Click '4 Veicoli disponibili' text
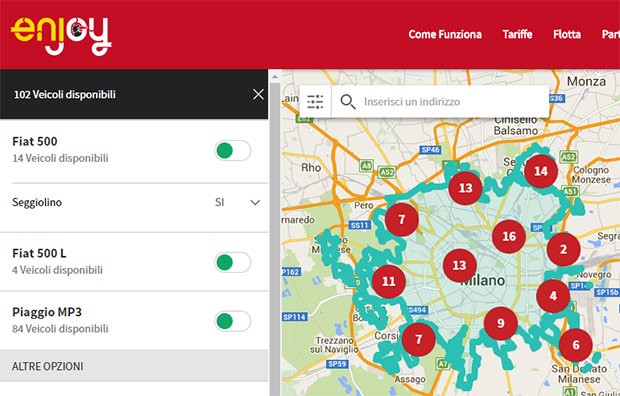The image size is (620, 396). (57, 270)
